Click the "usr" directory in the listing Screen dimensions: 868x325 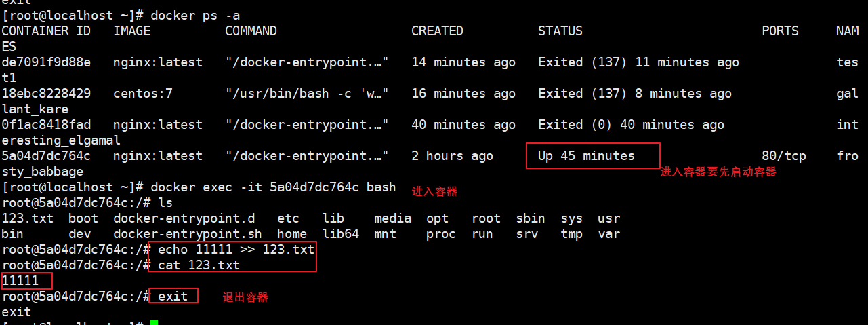(x=608, y=218)
